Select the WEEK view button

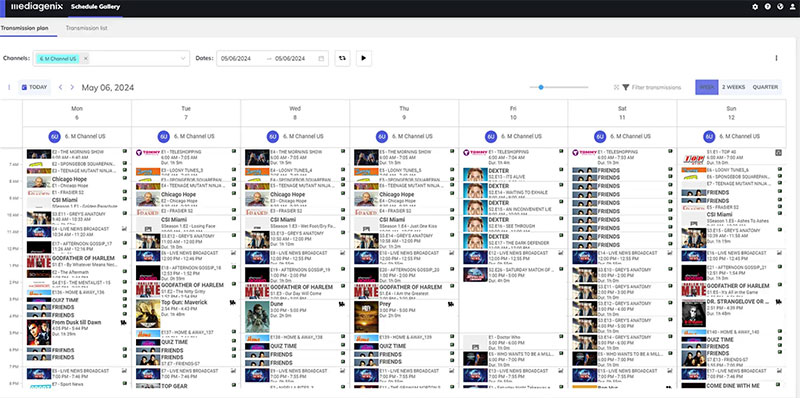pos(707,87)
